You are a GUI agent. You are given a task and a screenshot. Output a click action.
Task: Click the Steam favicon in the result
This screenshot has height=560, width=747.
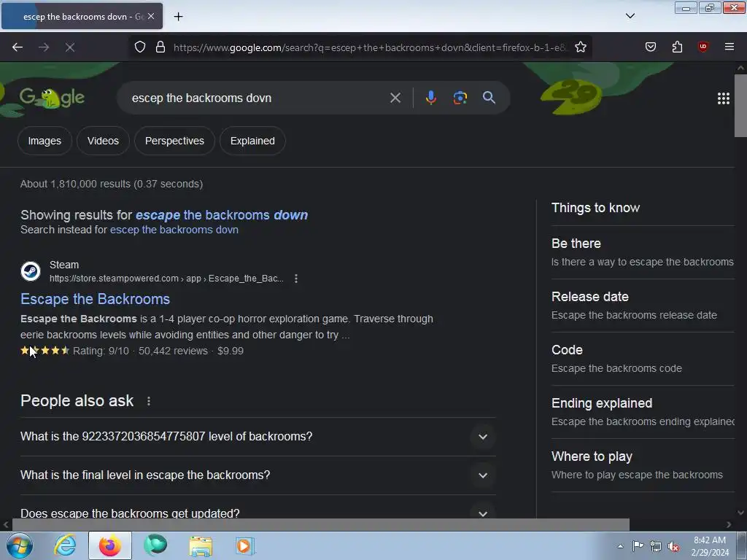pyautogui.click(x=31, y=271)
